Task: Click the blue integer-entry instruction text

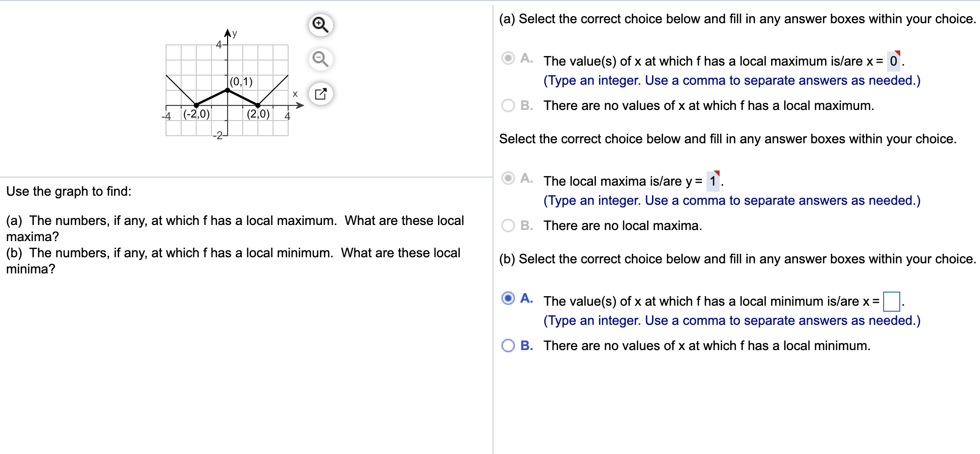Action: 731,80
